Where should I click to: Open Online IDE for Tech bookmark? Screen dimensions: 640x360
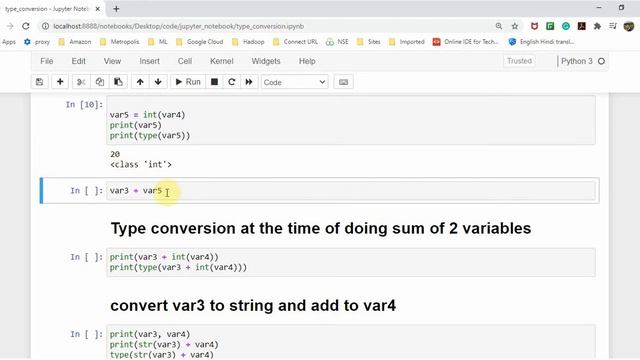tap(466, 42)
